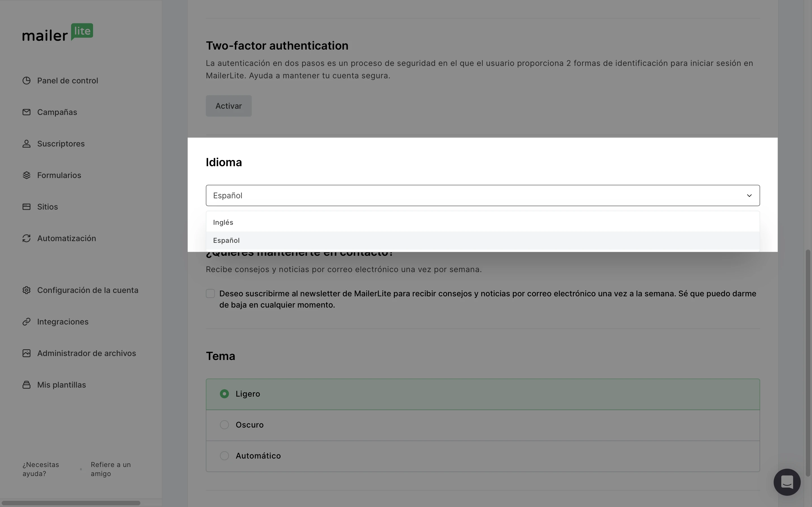
Task: Click the Integraciones link icon
Action: pos(27,322)
